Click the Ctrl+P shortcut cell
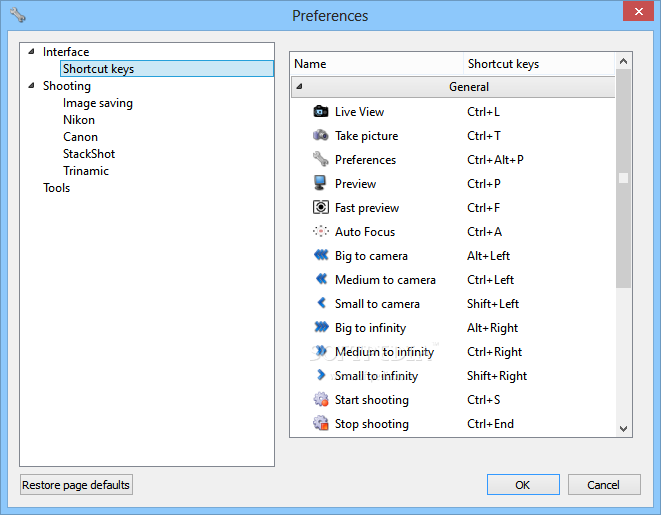The height and width of the screenshot is (515, 661). (484, 184)
